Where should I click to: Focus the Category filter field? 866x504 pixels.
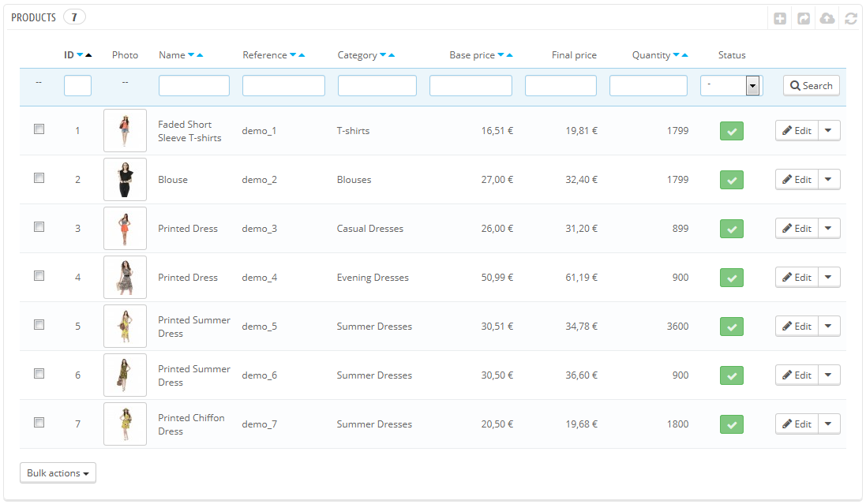tap(377, 85)
